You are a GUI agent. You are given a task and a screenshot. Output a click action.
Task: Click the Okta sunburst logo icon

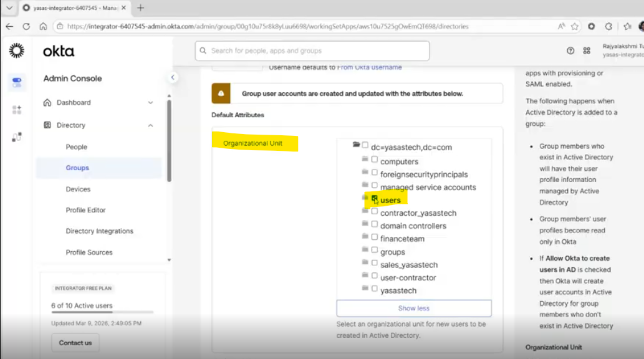17,51
